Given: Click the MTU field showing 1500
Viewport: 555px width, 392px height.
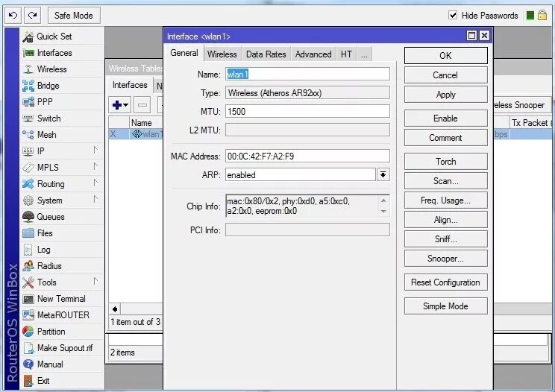Looking at the screenshot, I should click(307, 111).
